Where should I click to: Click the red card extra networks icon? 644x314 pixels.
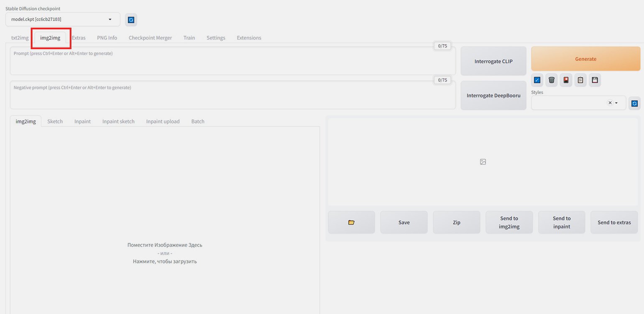click(566, 80)
